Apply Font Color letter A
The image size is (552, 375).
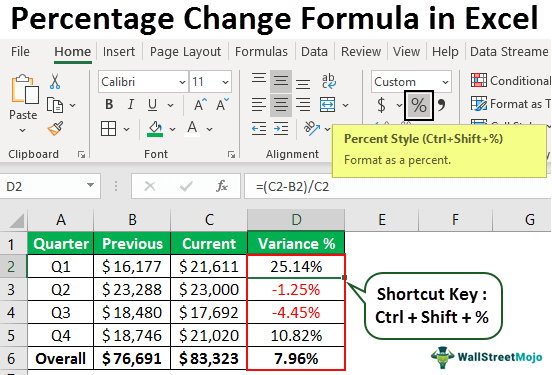192,129
